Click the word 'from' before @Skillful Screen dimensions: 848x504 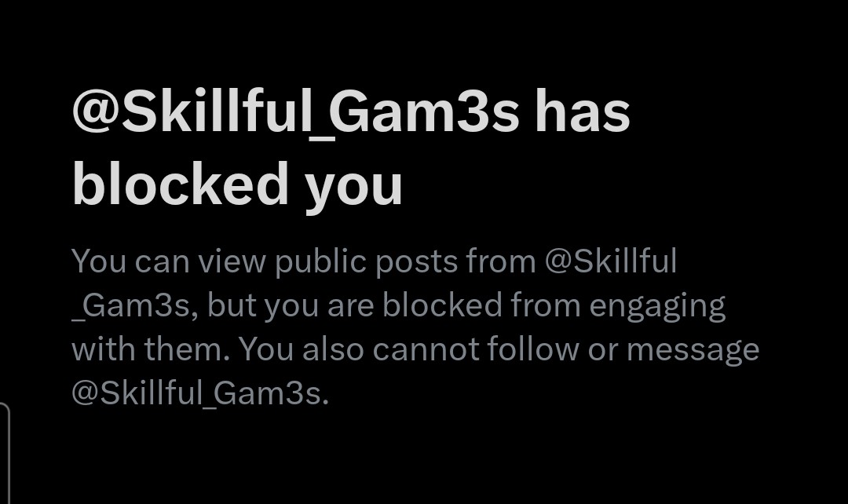point(501,261)
